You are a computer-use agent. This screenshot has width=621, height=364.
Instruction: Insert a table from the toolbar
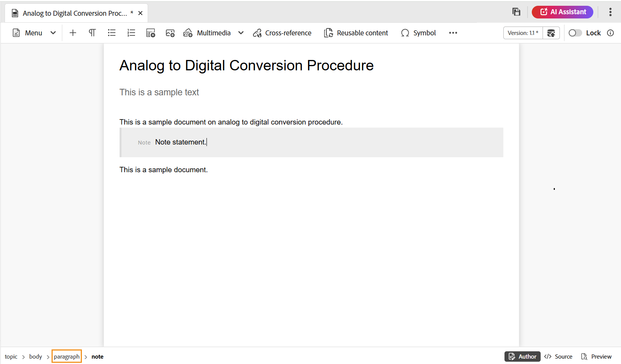point(151,33)
